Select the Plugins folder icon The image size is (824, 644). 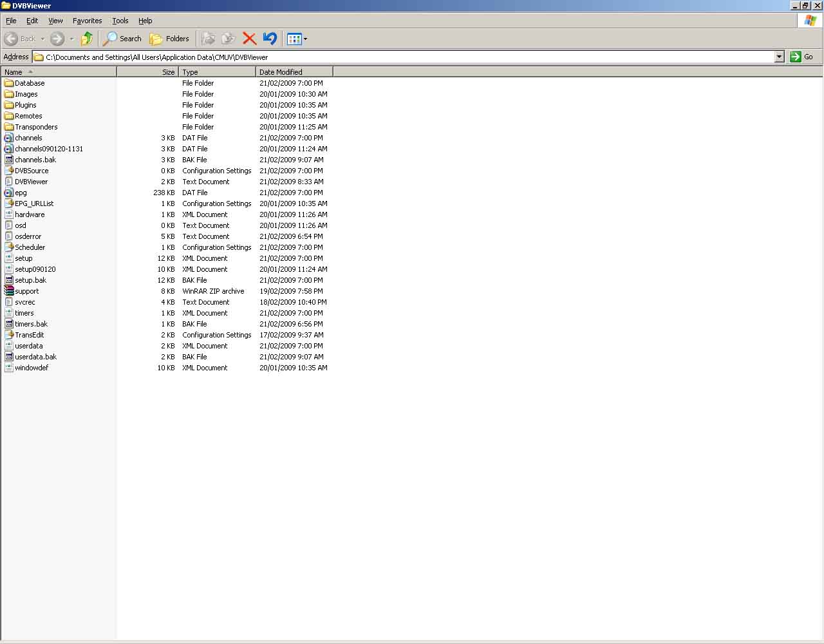pyautogui.click(x=9, y=105)
